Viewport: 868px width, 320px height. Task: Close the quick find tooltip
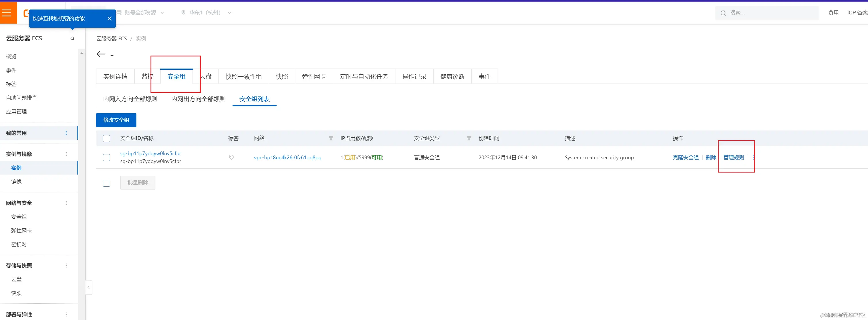pos(110,18)
